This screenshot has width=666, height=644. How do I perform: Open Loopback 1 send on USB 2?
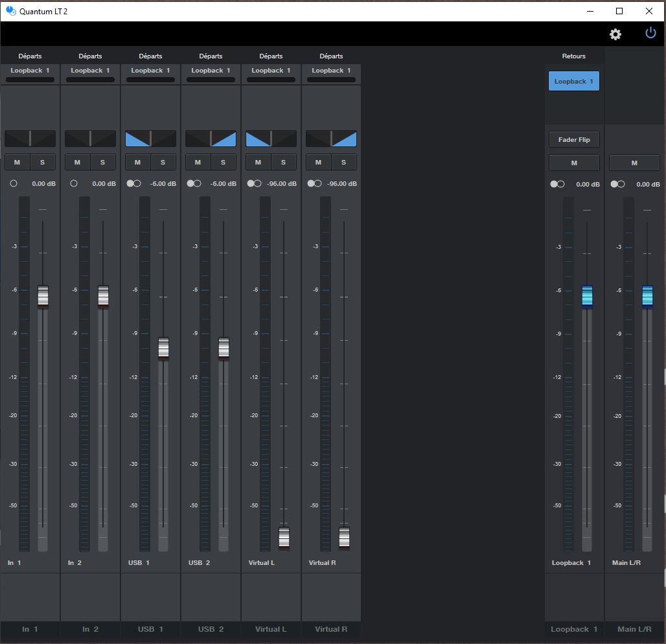(x=211, y=71)
